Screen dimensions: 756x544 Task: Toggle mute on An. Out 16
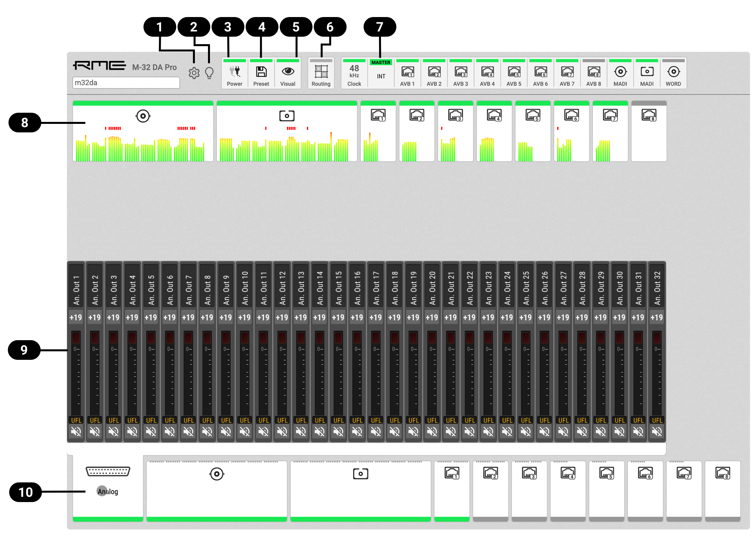pos(357,432)
